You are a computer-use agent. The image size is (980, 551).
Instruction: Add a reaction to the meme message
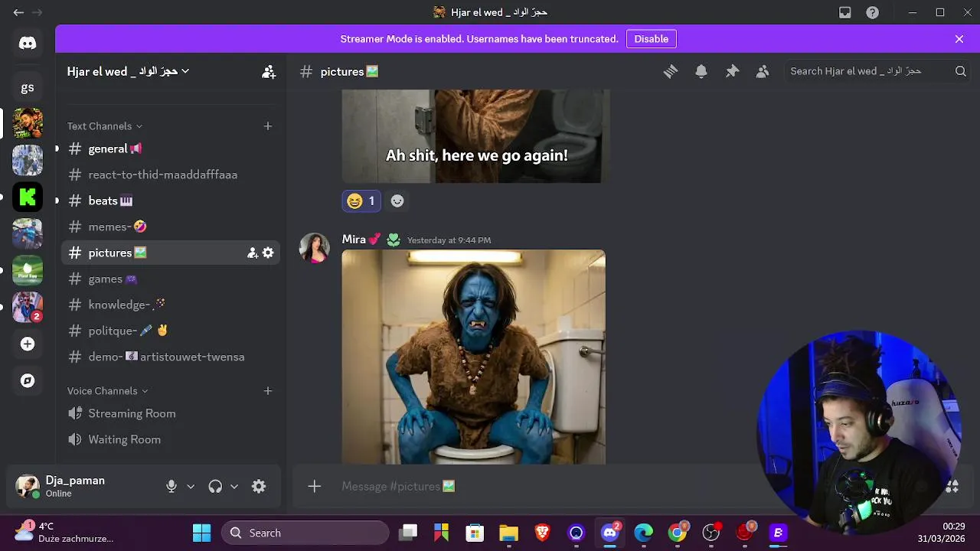(397, 201)
